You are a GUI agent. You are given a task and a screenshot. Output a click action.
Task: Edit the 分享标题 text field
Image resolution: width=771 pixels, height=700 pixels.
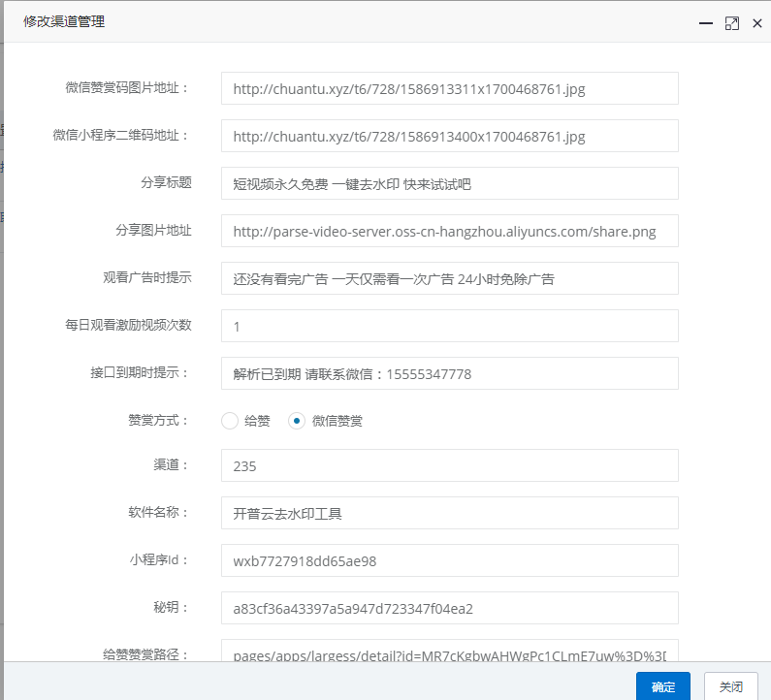coord(449,183)
